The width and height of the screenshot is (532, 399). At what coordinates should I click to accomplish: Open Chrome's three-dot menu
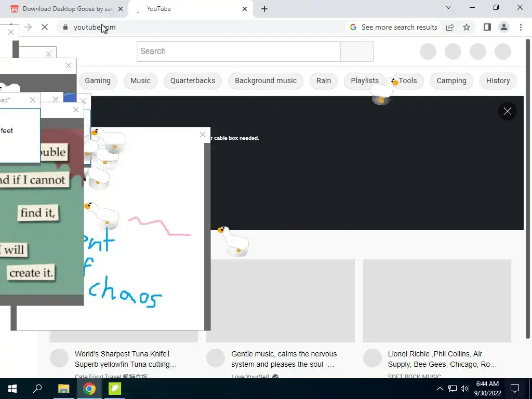(x=521, y=27)
